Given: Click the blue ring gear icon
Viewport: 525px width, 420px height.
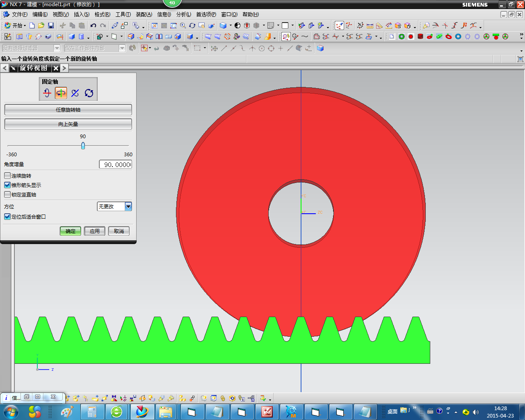Looking at the screenshot, I should point(458,37).
